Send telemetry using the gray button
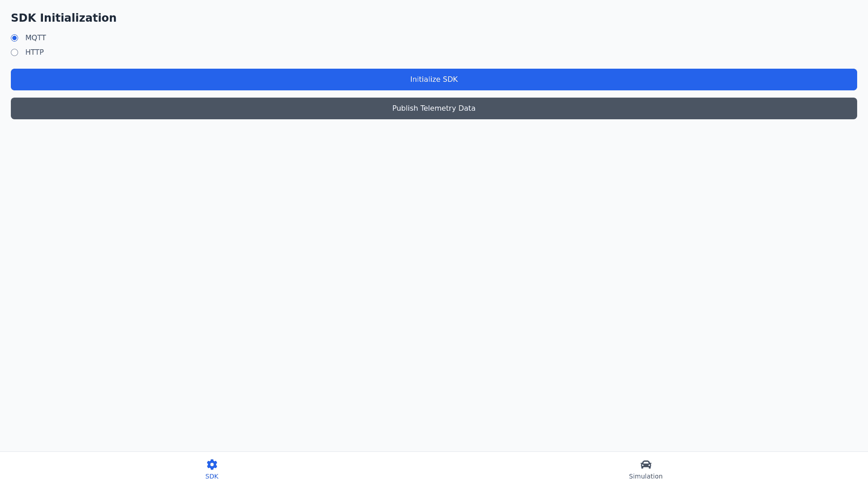The width and height of the screenshot is (868, 488). (434, 108)
